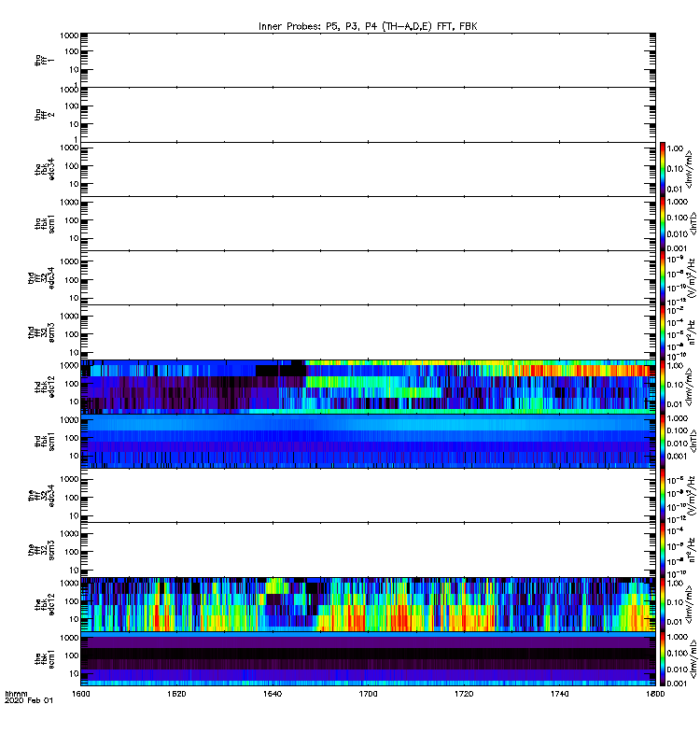Click the '100' y-axis tick of the fbk scm1 panel
The width and height of the screenshot is (700, 747).
(72, 655)
